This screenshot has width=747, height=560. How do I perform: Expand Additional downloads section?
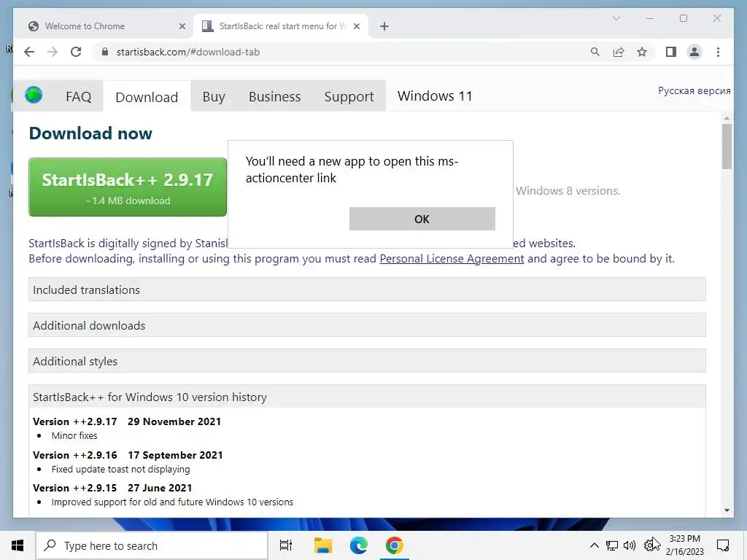point(367,325)
